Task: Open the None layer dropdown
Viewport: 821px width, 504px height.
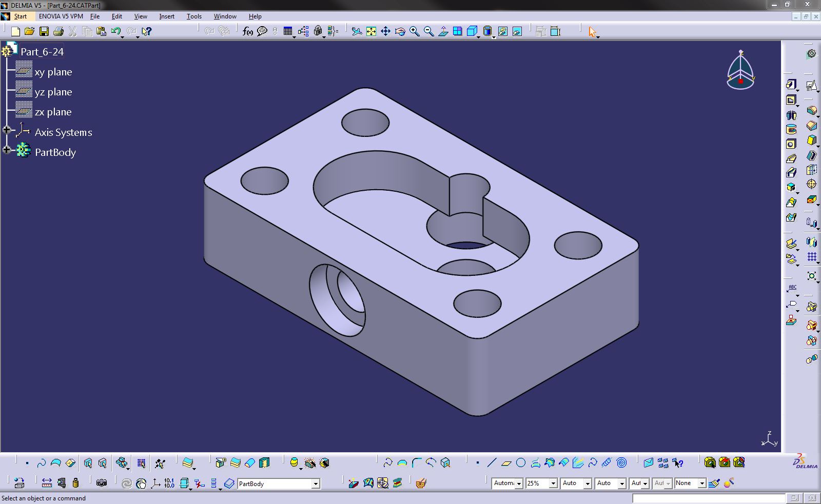Action: (x=702, y=483)
